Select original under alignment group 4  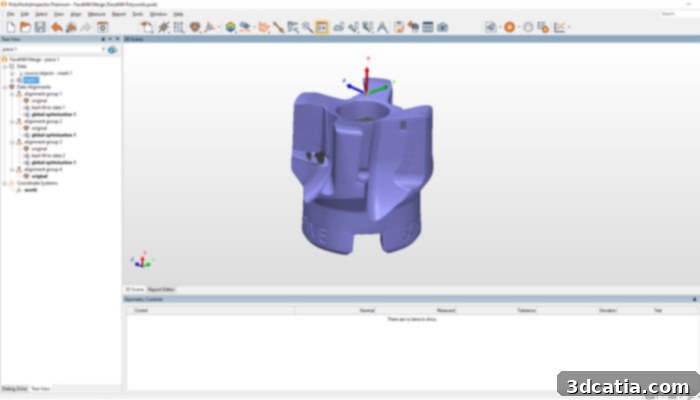(x=39, y=176)
